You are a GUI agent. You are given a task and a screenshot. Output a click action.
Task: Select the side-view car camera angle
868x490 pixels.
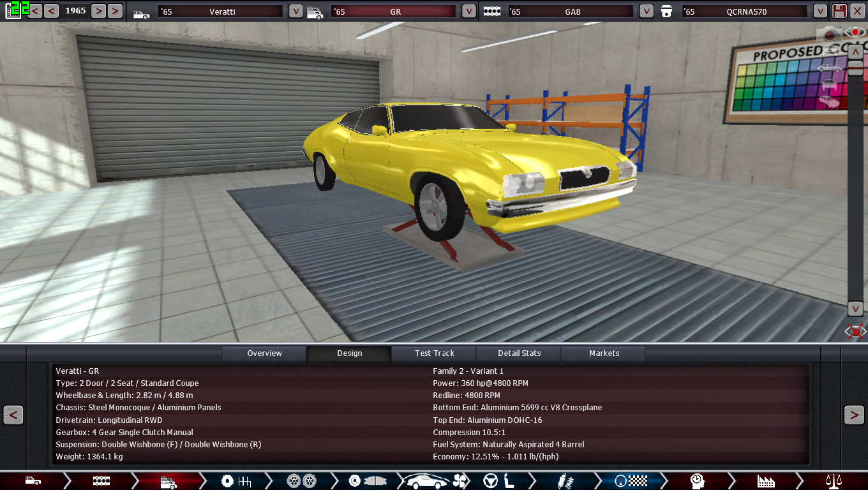tap(830, 68)
